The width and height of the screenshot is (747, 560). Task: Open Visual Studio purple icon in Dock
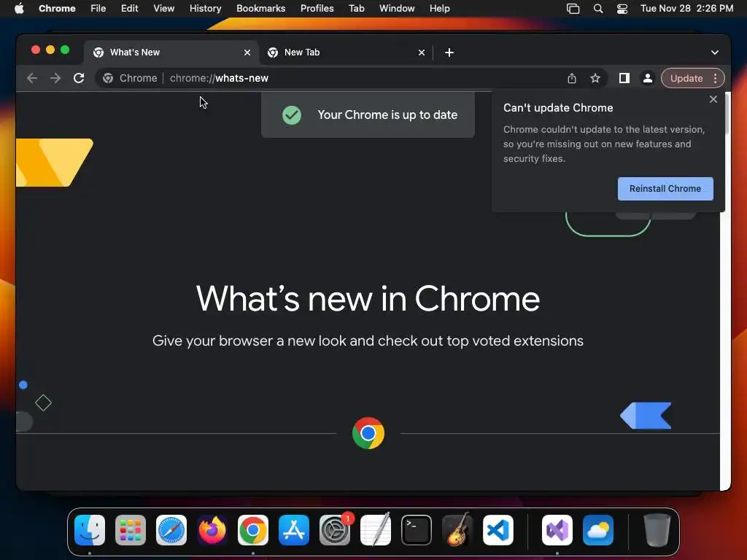pyautogui.click(x=557, y=530)
